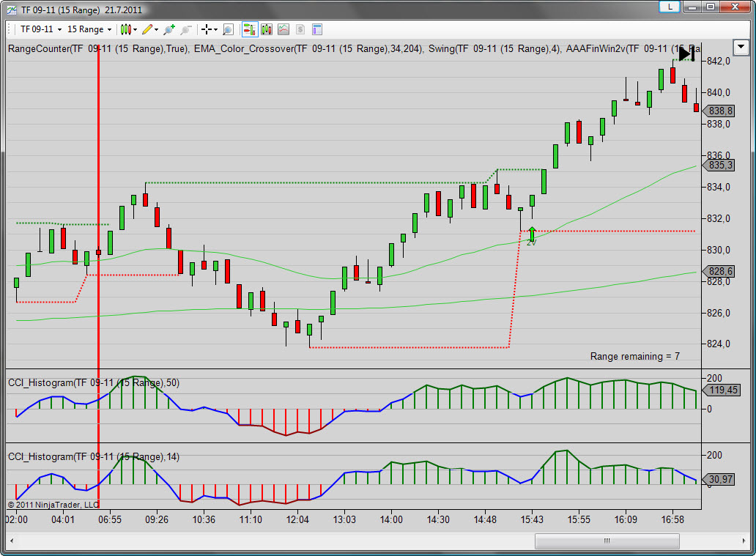Click the EMA_Color_Crossover indicator label
This screenshot has width=756, height=556.
[x=308, y=48]
